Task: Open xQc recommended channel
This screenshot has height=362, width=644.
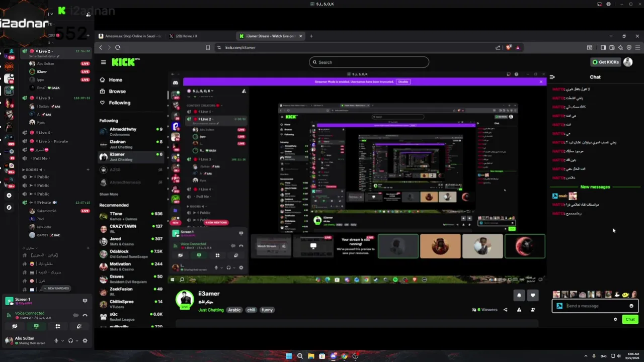Action: coord(131,317)
